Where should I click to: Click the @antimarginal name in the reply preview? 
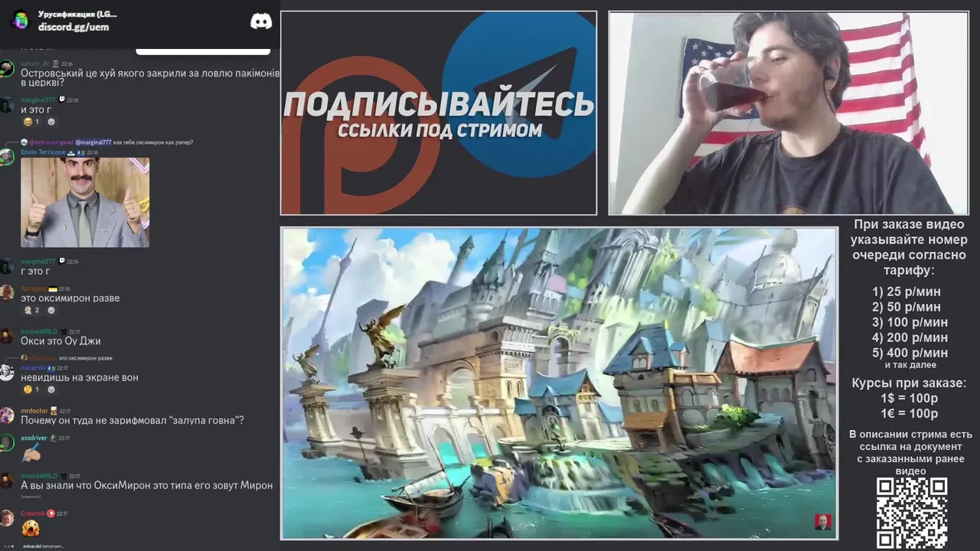[x=51, y=142]
